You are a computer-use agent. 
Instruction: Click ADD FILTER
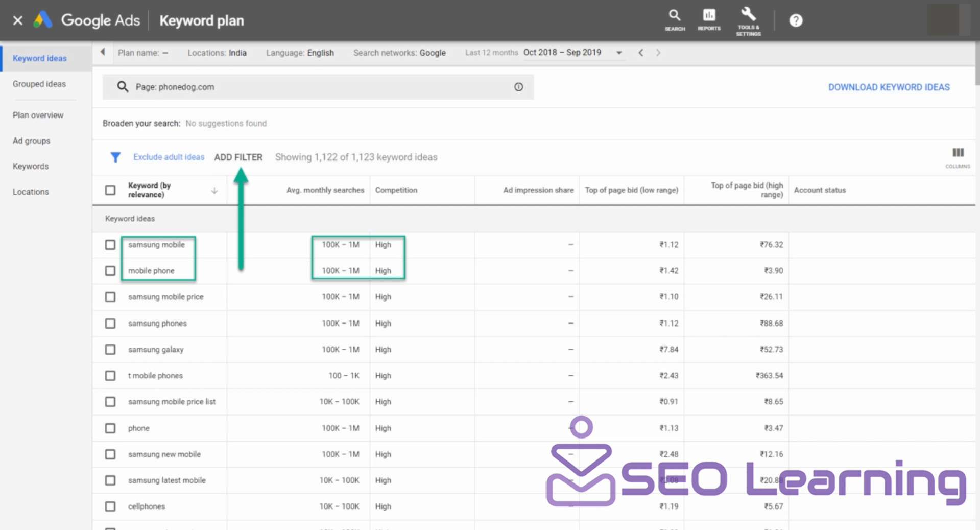[238, 157]
